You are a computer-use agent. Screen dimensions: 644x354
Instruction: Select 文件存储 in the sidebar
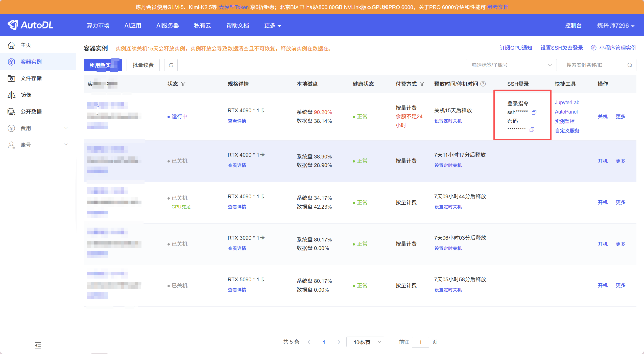[31, 78]
